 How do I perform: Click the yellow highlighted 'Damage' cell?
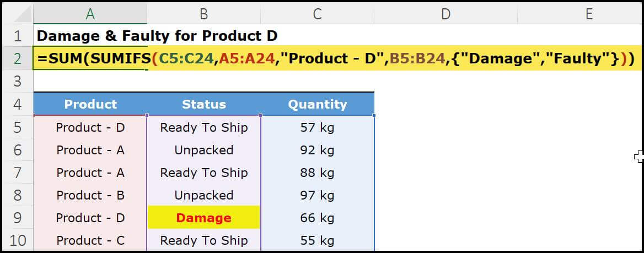click(x=203, y=218)
